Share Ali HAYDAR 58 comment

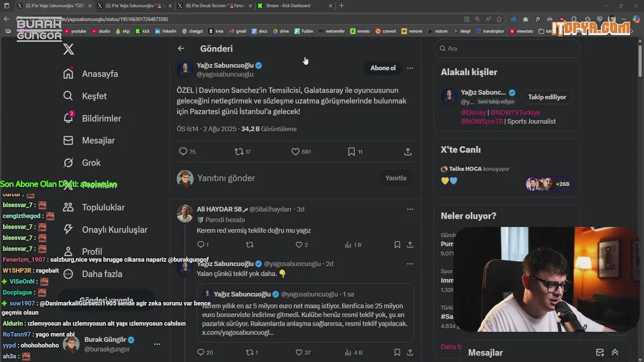click(410, 245)
